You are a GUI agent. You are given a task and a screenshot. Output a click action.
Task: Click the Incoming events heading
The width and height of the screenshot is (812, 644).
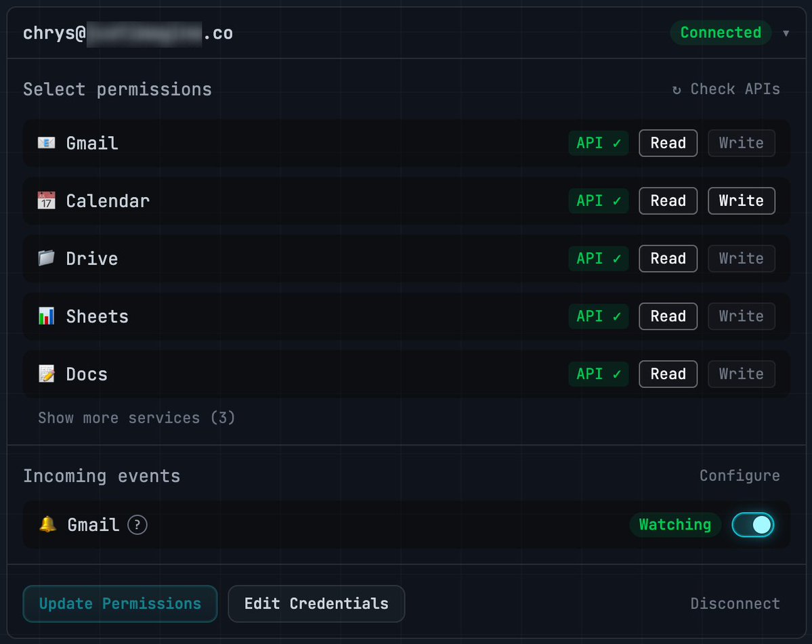click(102, 476)
